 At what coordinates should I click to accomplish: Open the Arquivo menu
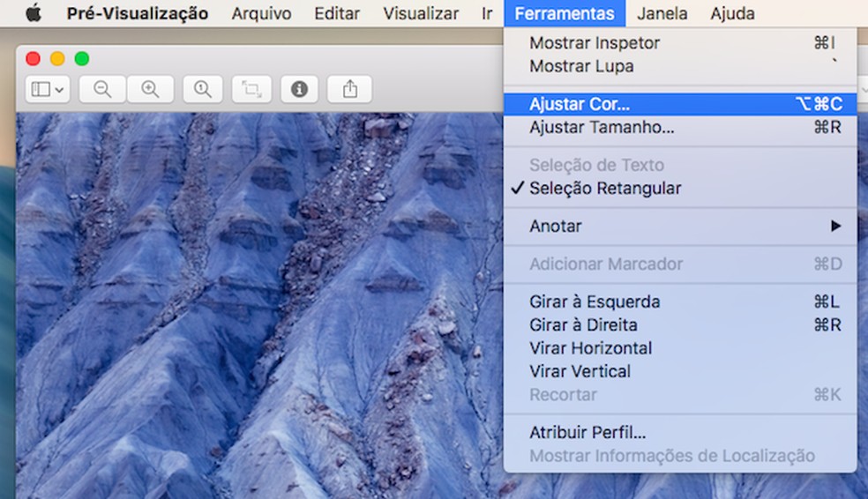click(261, 13)
